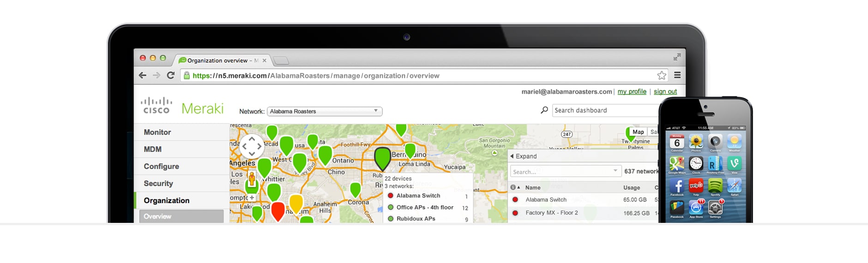Click the Search dashboard field
Viewport: 868px width, 263px height.
[x=605, y=110]
